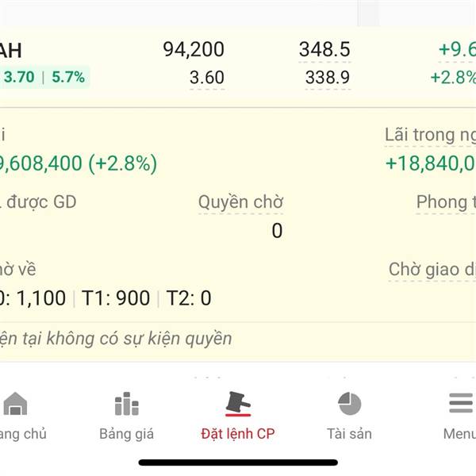This screenshot has width=476, height=476.
Task: Open the Menu hamburger icon
Action: pyautogui.click(x=461, y=403)
